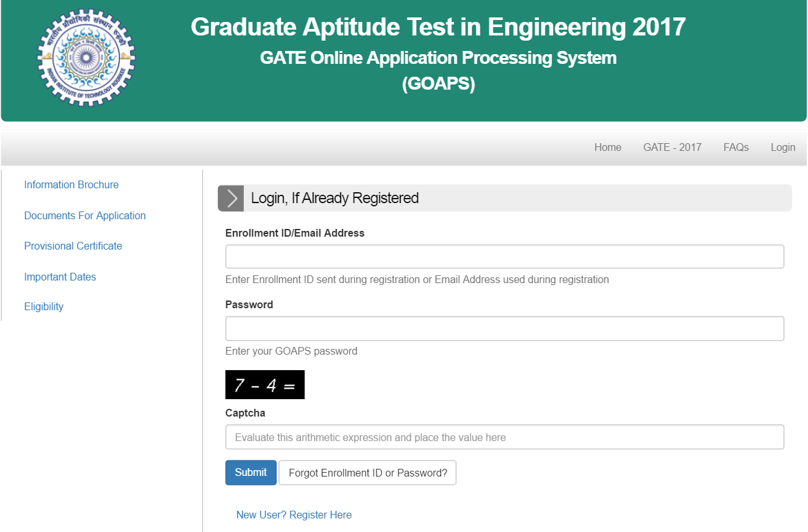The height and width of the screenshot is (532, 808).
Task: Open the GATE - 2017 menu item
Action: (672, 147)
